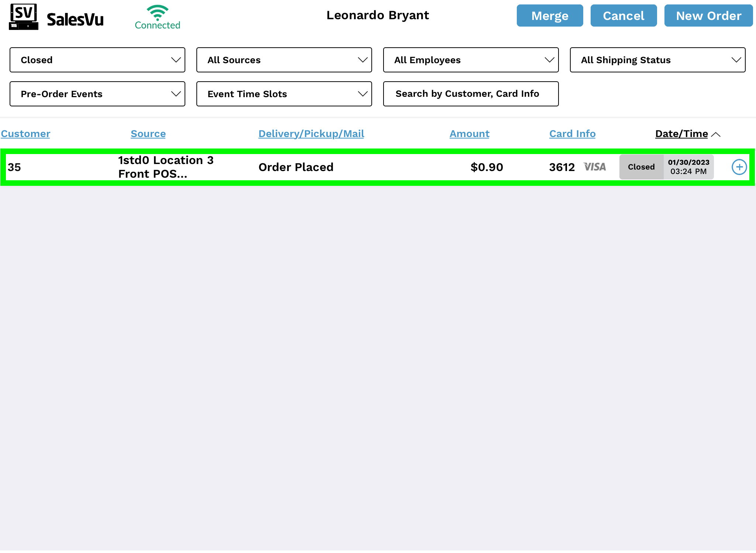This screenshot has height=553, width=756.
Task: Expand All Shipping Status dropdown
Action: pos(657,60)
